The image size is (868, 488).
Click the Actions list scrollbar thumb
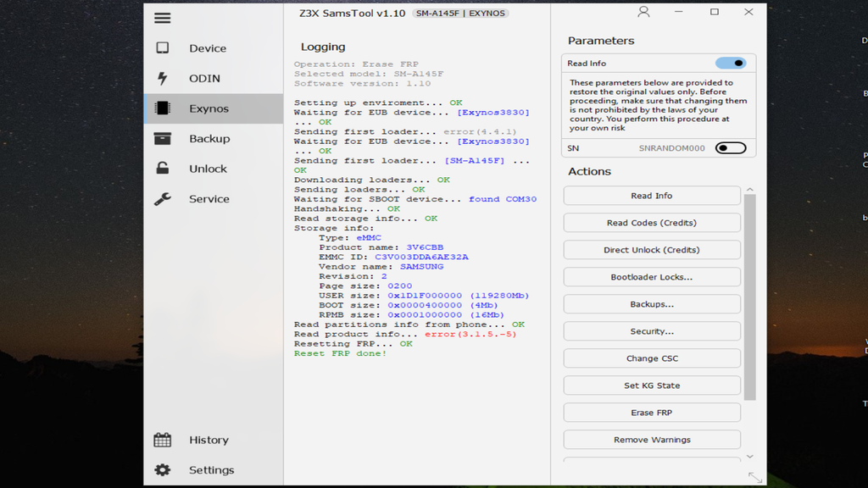(750, 297)
